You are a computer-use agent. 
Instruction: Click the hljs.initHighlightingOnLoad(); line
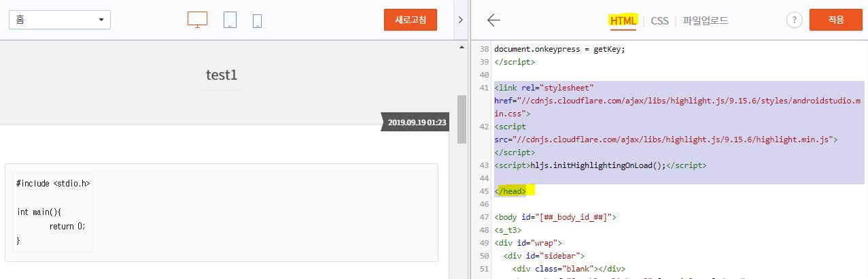coord(600,165)
